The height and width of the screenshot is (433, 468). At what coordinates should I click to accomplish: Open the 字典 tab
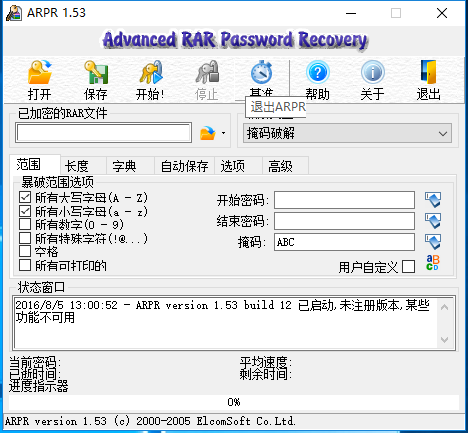point(130,166)
